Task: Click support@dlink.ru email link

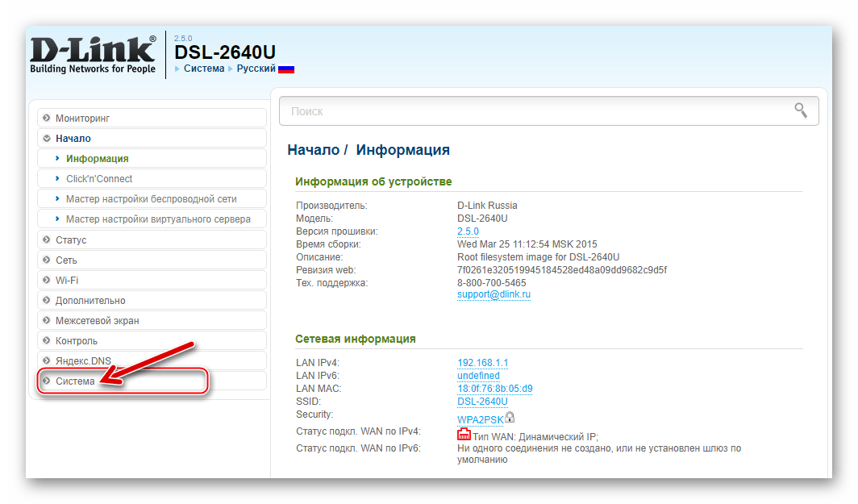Action: click(494, 294)
